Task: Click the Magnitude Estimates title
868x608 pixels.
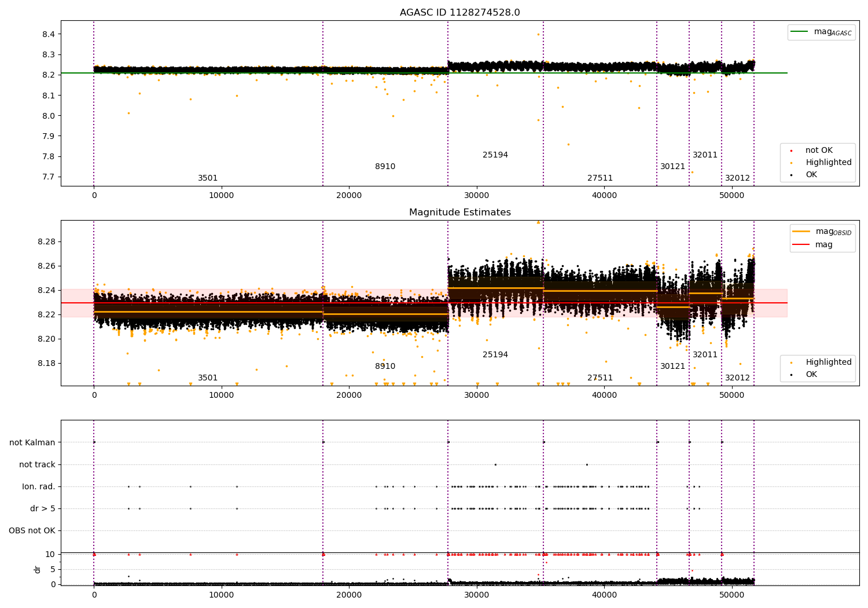Action: coord(459,213)
